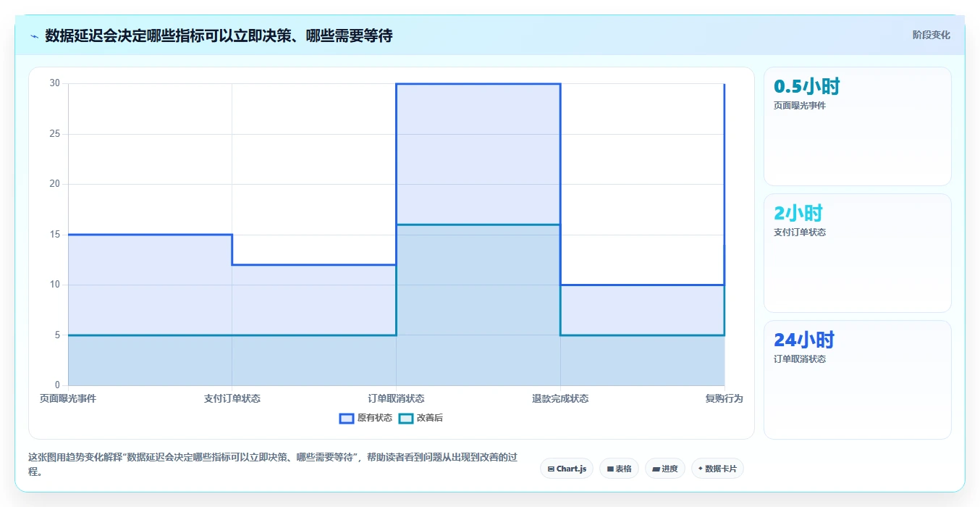Select the 表格 tag

[x=619, y=469]
